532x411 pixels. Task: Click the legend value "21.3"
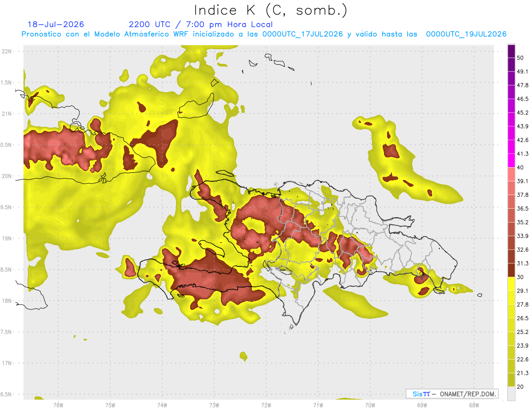click(x=523, y=373)
